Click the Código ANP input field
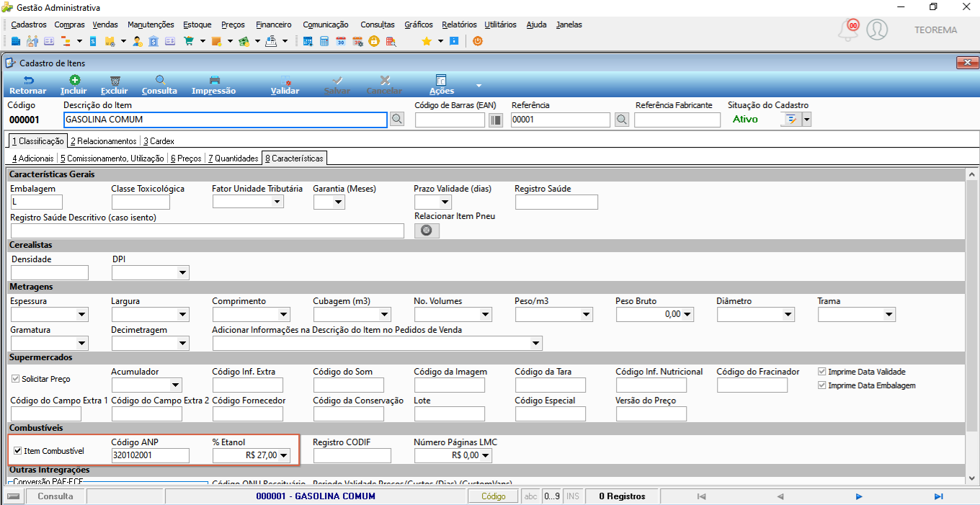This screenshot has width=980, height=505. [151, 455]
